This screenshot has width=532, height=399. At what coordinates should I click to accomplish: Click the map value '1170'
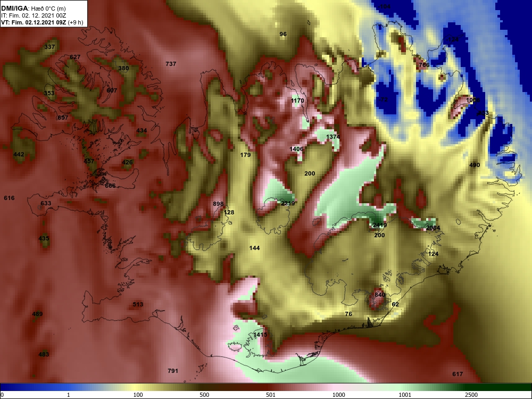pyautogui.click(x=297, y=101)
